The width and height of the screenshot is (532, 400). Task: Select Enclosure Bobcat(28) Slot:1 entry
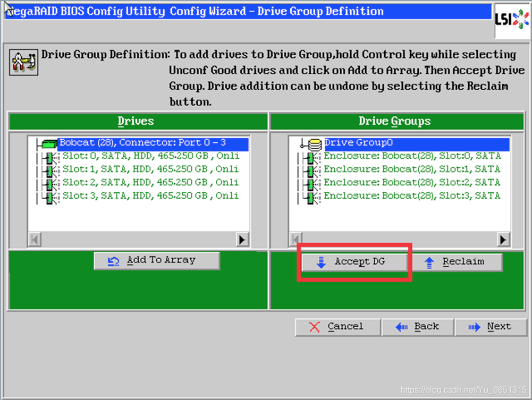click(x=412, y=169)
